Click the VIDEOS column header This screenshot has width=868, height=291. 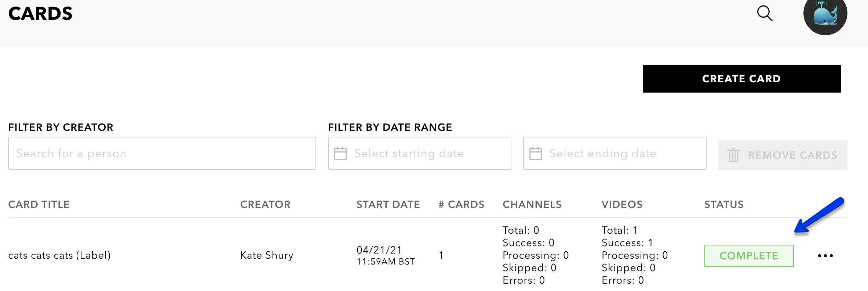(x=622, y=205)
